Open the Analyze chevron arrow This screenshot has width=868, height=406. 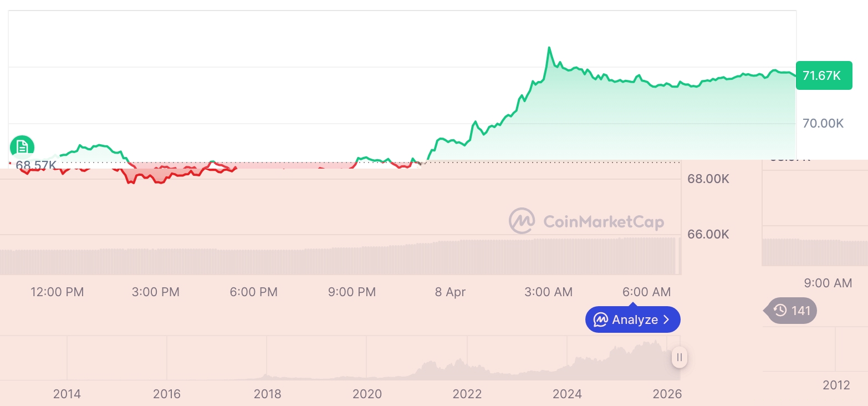point(667,319)
